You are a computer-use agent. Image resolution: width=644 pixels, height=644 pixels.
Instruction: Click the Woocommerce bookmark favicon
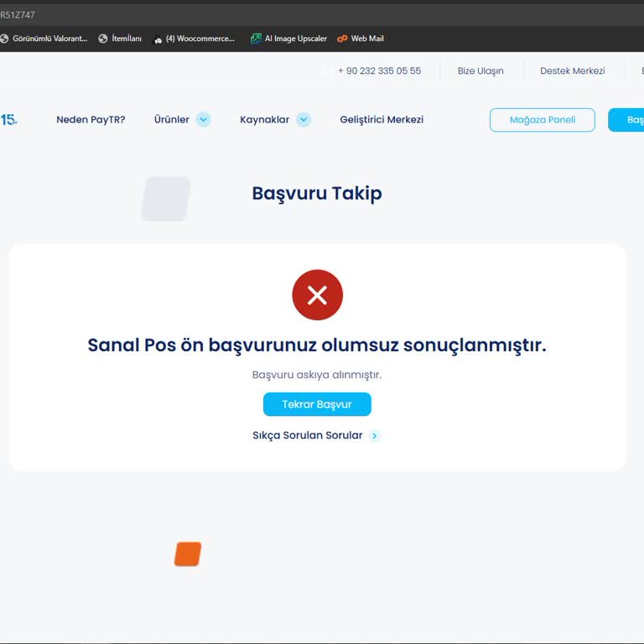[158, 39]
